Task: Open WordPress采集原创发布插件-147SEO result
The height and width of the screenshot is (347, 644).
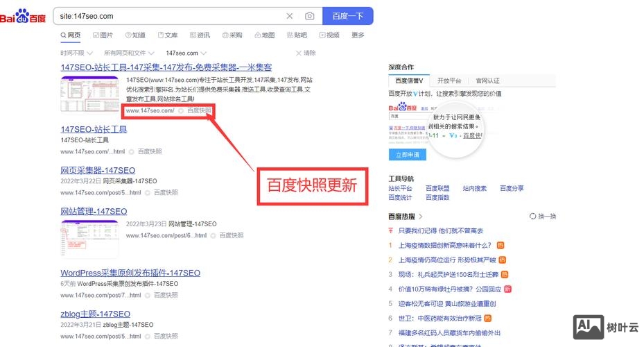Action: pyautogui.click(x=130, y=273)
